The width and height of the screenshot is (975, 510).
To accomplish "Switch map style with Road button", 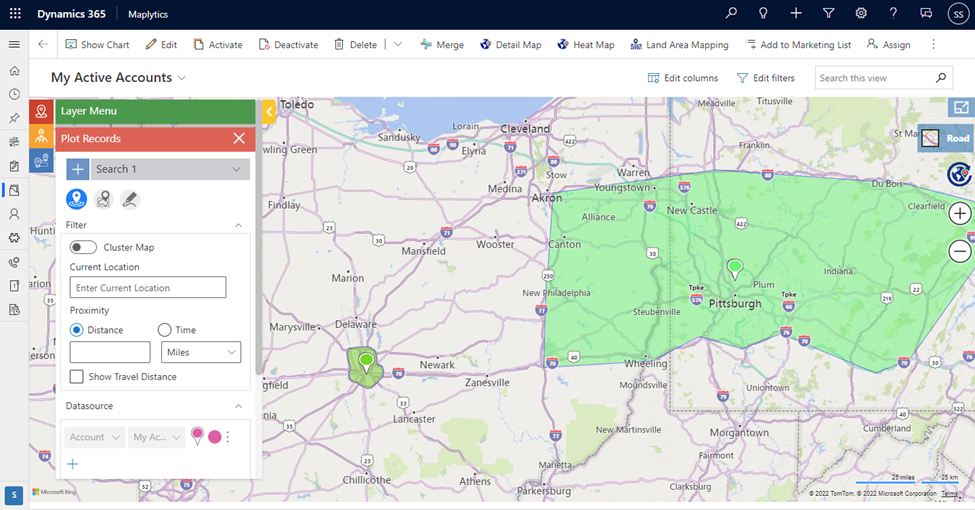I will (x=946, y=138).
